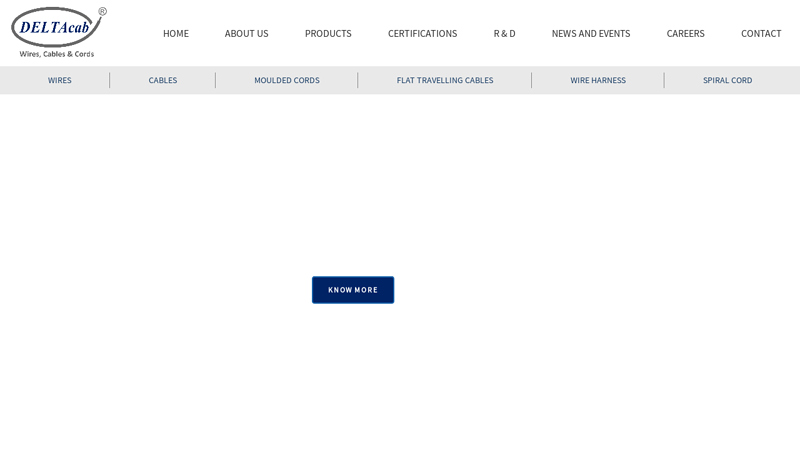
Task: Open the Wire Harness category
Action: click(598, 80)
